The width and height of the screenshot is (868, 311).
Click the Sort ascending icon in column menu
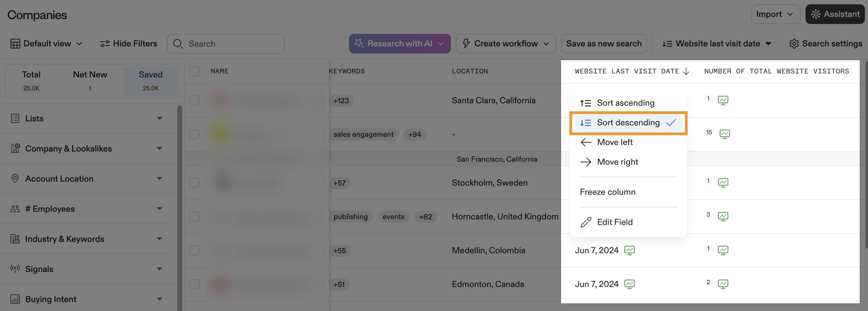click(x=586, y=103)
